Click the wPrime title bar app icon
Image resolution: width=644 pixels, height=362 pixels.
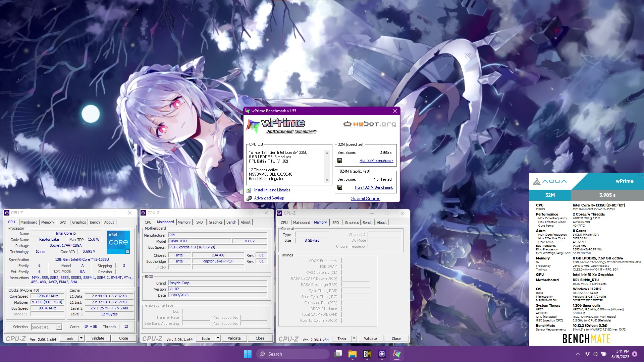[248, 111]
